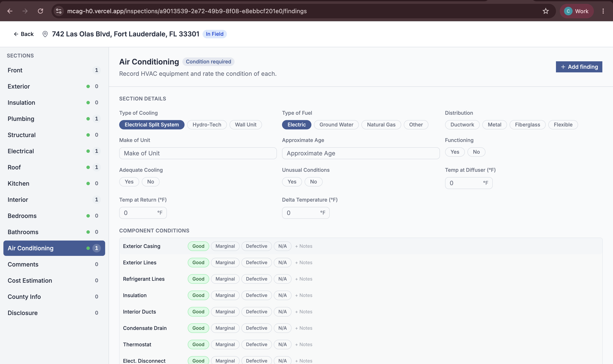
Task: Open the County Info section
Action: pyautogui.click(x=54, y=297)
